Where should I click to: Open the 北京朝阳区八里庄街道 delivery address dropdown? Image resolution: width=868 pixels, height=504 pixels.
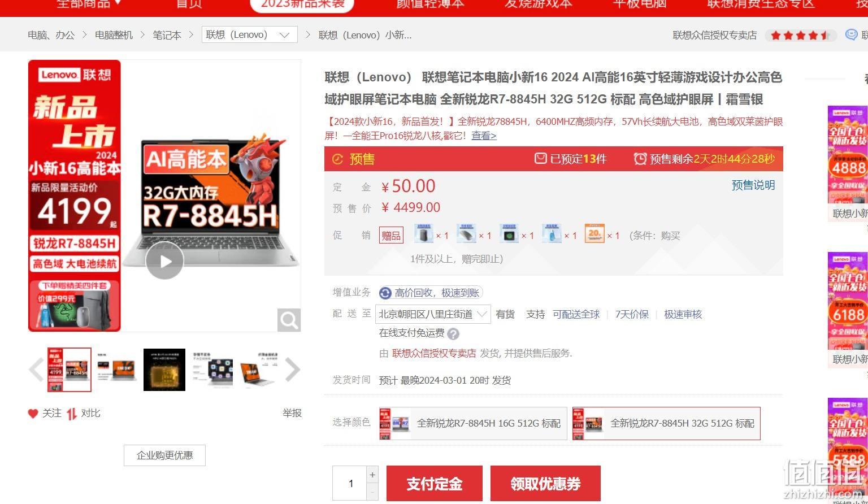pos(433,314)
